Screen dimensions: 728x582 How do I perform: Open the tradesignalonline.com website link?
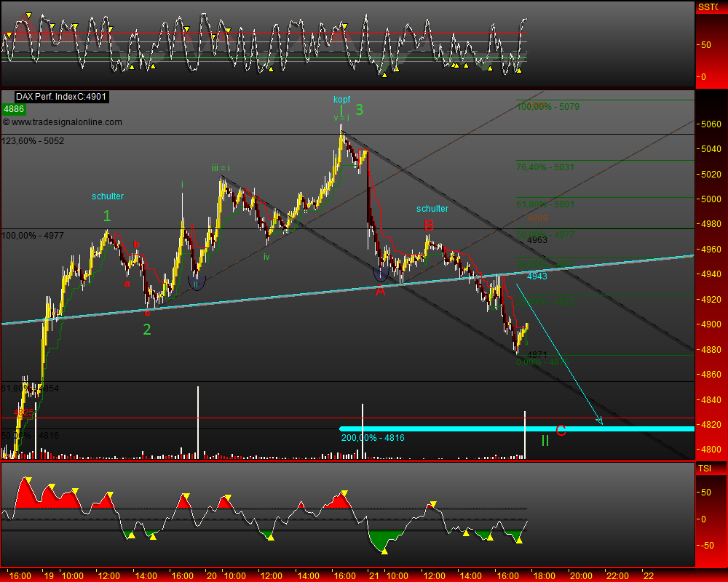[66, 122]
